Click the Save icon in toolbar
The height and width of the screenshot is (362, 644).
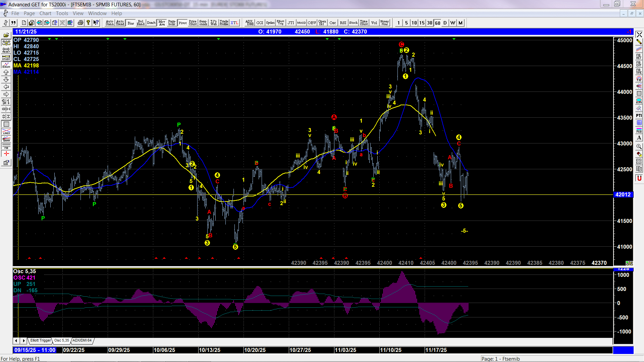click(x=31, y=23)
